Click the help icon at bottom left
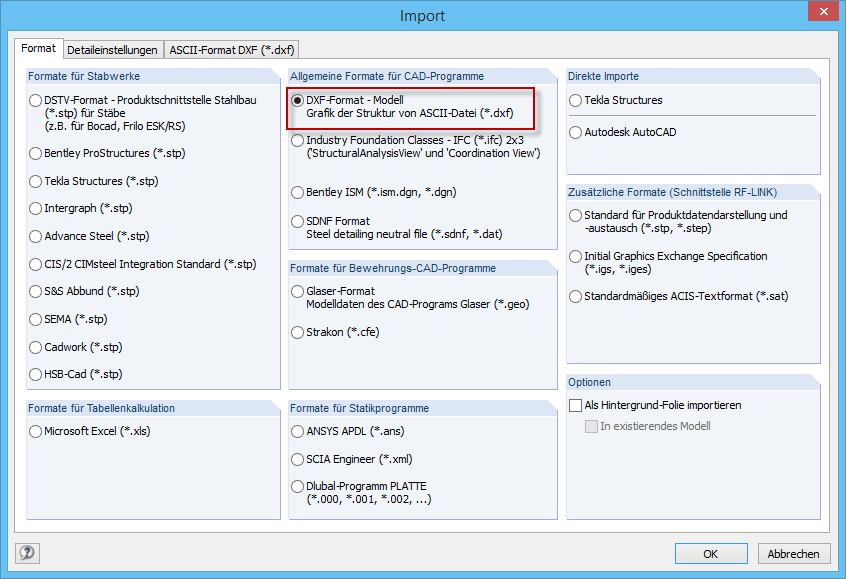 (27, 552)
